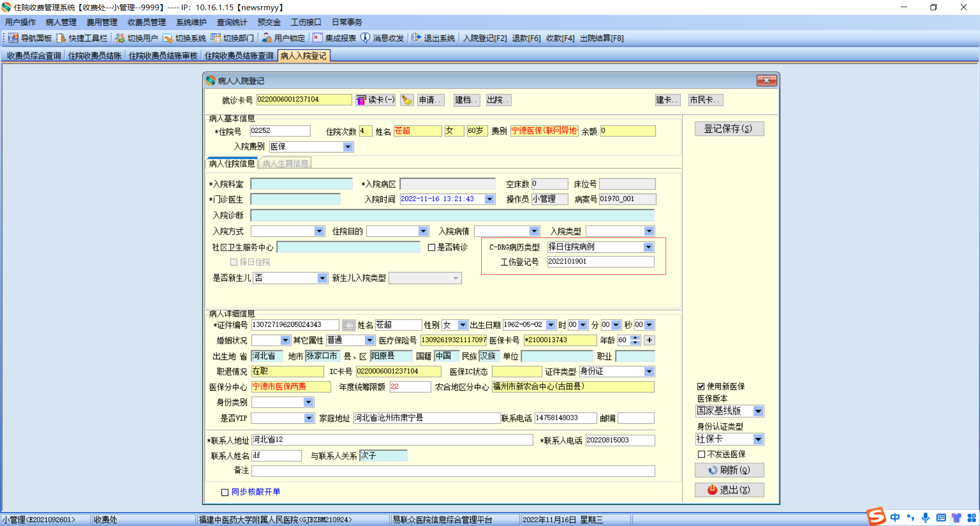Click the 建卡 button
The width and height of the screenshot is (980, 526).
click(668, 100)
